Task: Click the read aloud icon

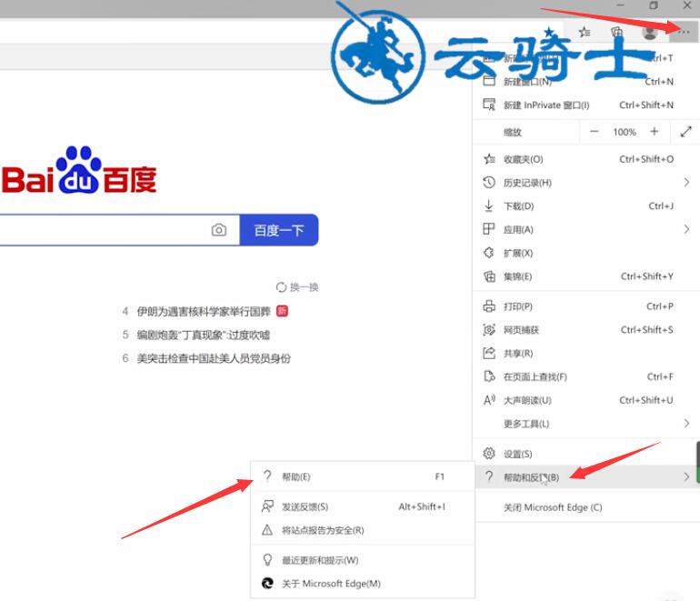Action: pyautogui.click(x=489, y=400)
